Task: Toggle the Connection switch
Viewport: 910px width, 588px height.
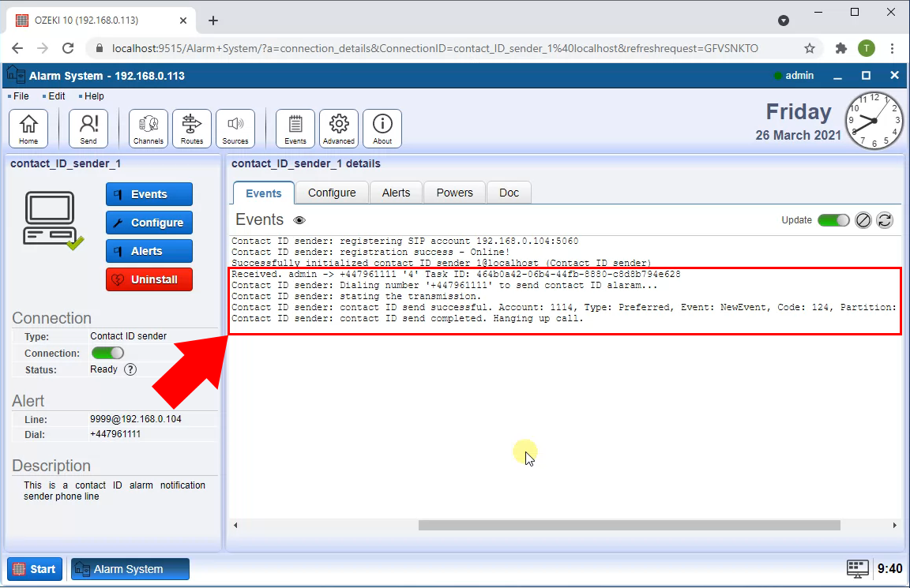Action: point(107,353)
